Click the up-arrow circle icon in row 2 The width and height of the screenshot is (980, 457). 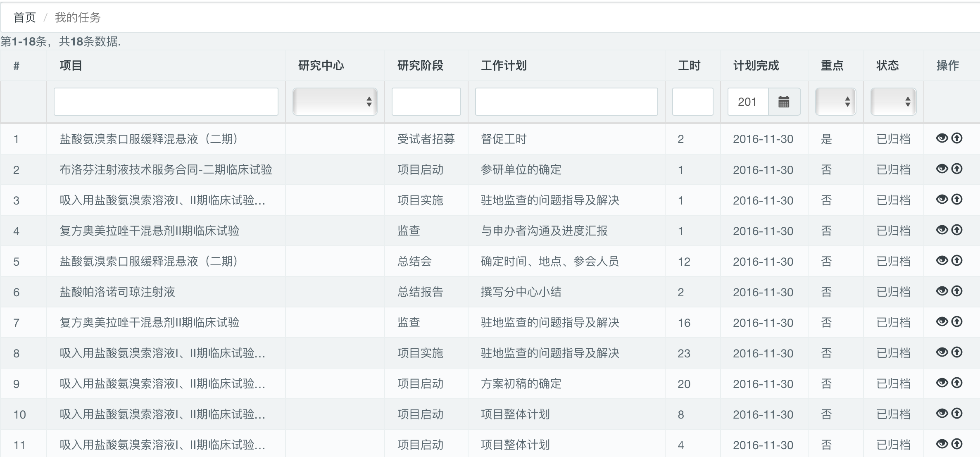click(x=957, y=169)
